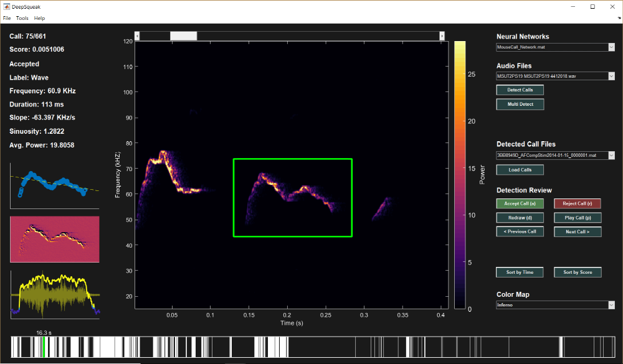Open the Help menu

coord(39,19)
